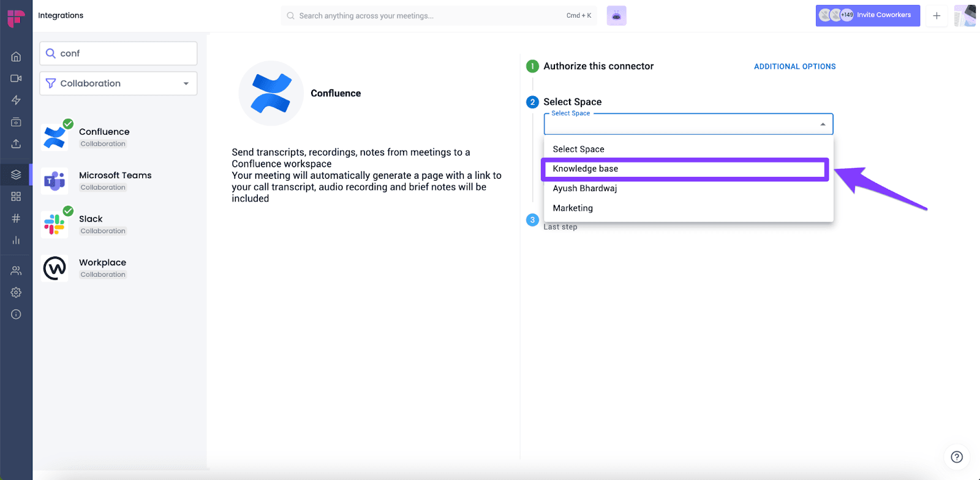Pick 'Ayush Bhardwaj' space option
The image size is (980, 480).
[688, 189]
